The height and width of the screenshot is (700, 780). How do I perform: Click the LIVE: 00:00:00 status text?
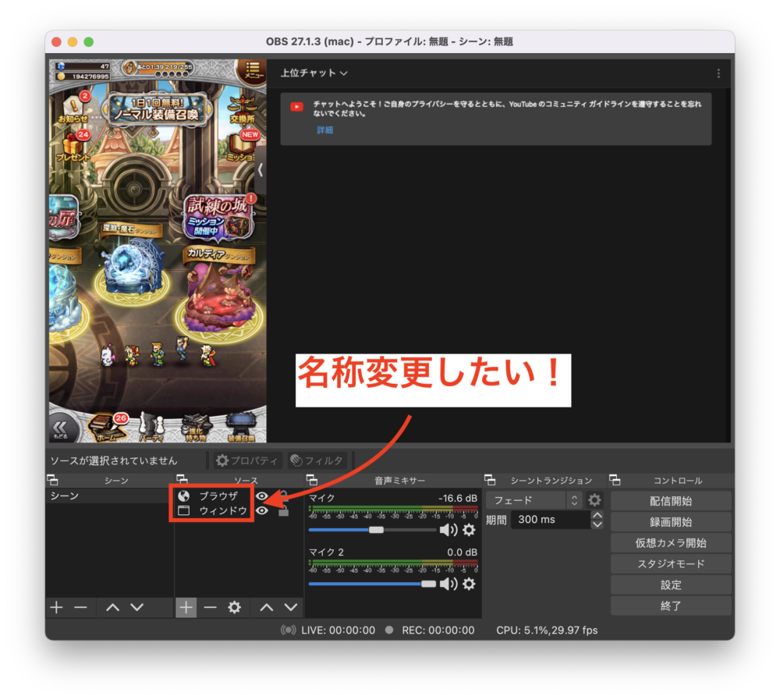click(x=339, y=631)
